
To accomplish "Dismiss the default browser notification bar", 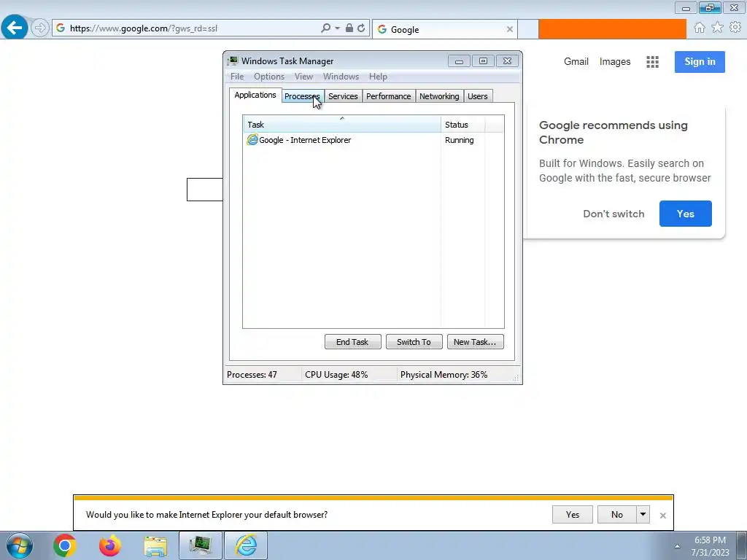I will (x=662, y=516).
